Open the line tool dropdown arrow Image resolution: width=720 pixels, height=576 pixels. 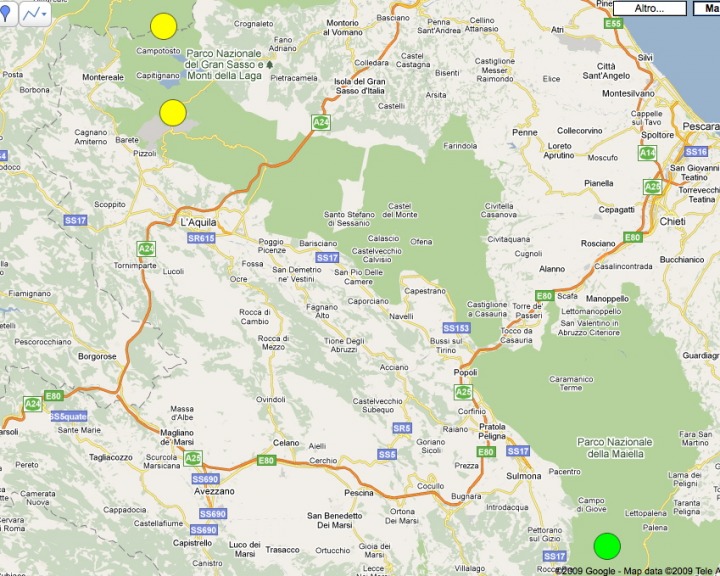click(x=45, y=14)
